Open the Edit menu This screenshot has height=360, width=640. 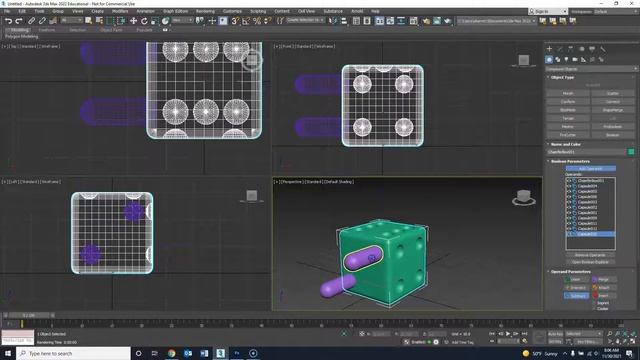click(x=22, y=11)
